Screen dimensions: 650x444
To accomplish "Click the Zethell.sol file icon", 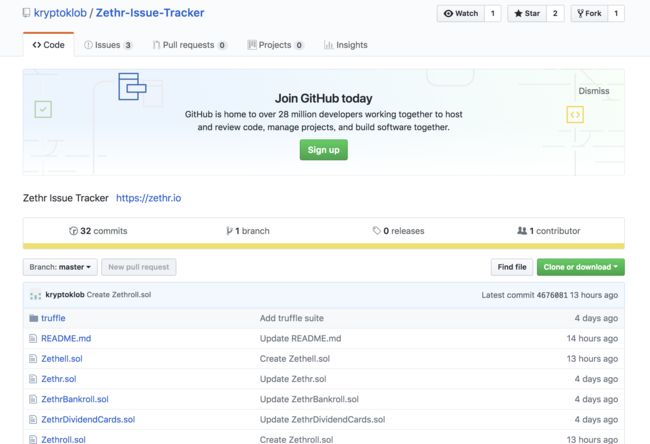I will click(x=33, y=359).
